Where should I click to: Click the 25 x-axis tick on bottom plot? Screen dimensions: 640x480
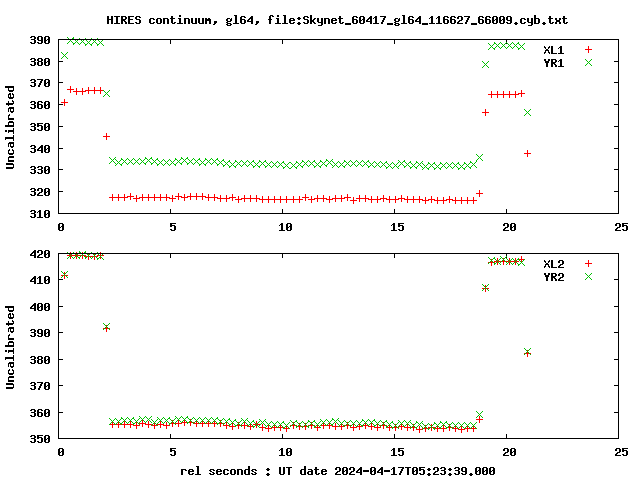[621, 452]
